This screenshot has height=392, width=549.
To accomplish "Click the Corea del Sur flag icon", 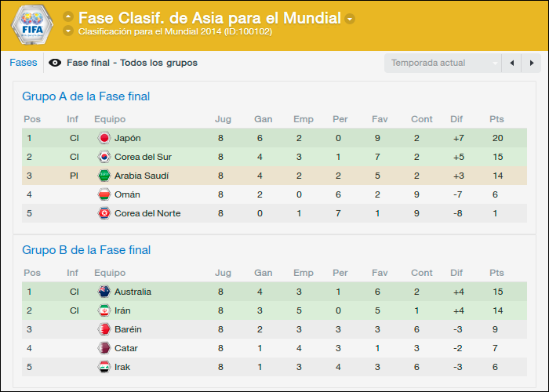I will [104, 157].
